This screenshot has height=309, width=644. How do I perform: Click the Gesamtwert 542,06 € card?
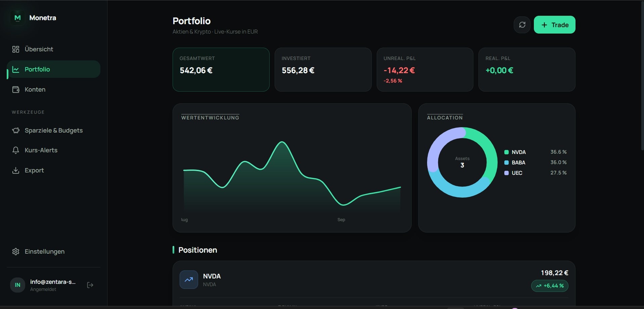click(221, 69)
